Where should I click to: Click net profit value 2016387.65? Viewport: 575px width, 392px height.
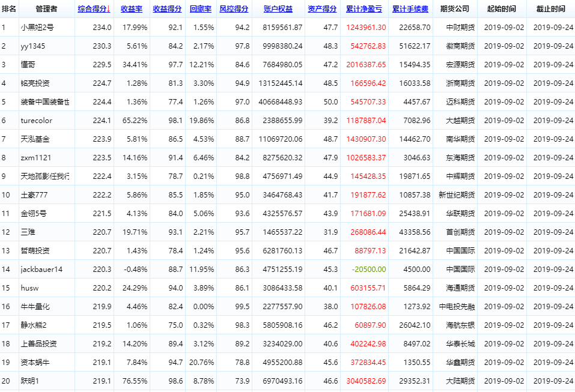(x=366, y=65)
